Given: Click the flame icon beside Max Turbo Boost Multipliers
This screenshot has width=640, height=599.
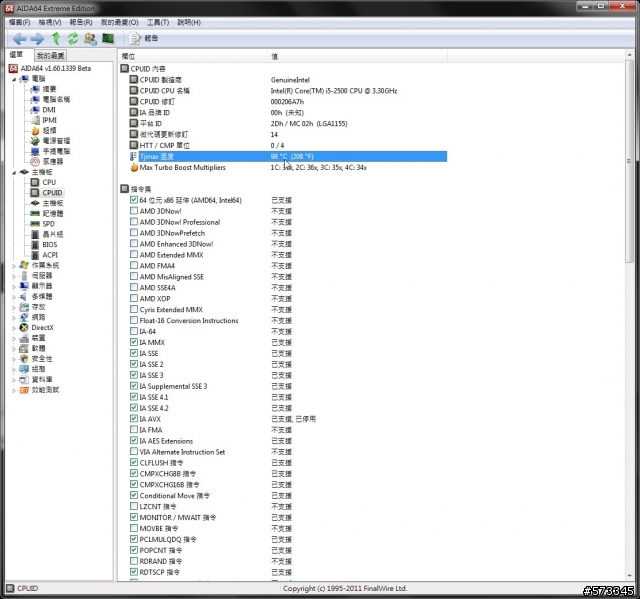Looking at the screenshot, I should pos(133,167).
